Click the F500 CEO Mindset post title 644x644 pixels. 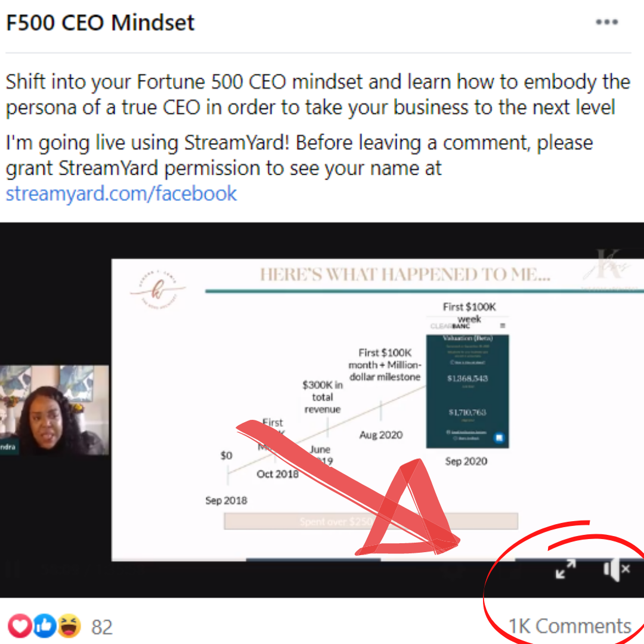[100, 23]
